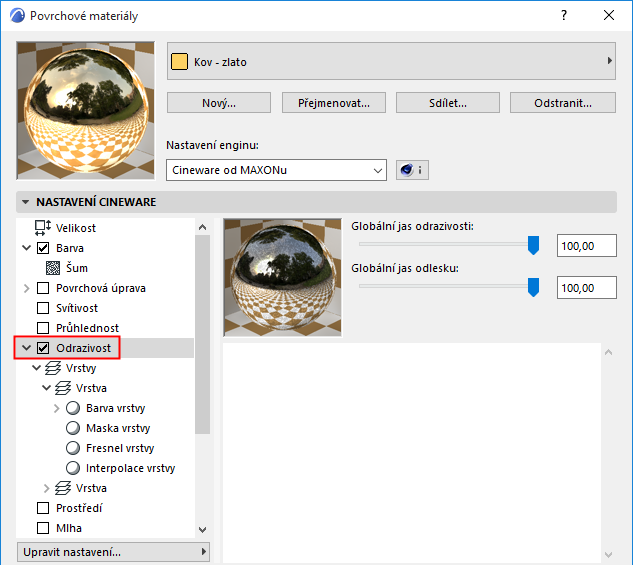
Task: Expand the Barva vrstvy node
Action: point(57,408)
